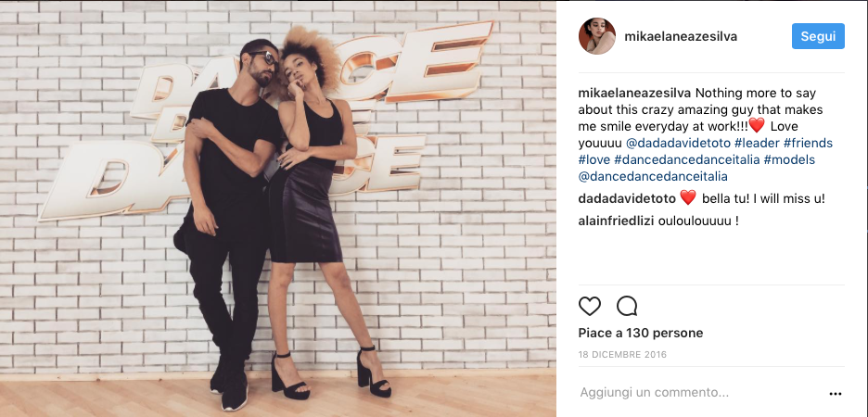View who liked via Piace a 130 persone
The image size is (868, 417).
641,333
